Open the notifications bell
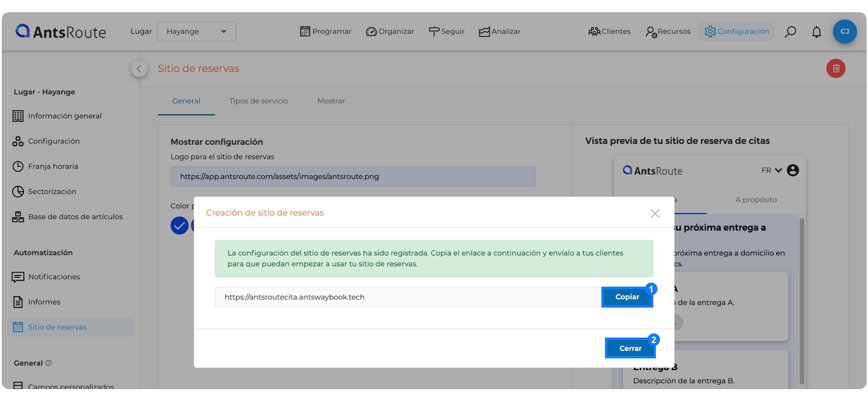 816,32
